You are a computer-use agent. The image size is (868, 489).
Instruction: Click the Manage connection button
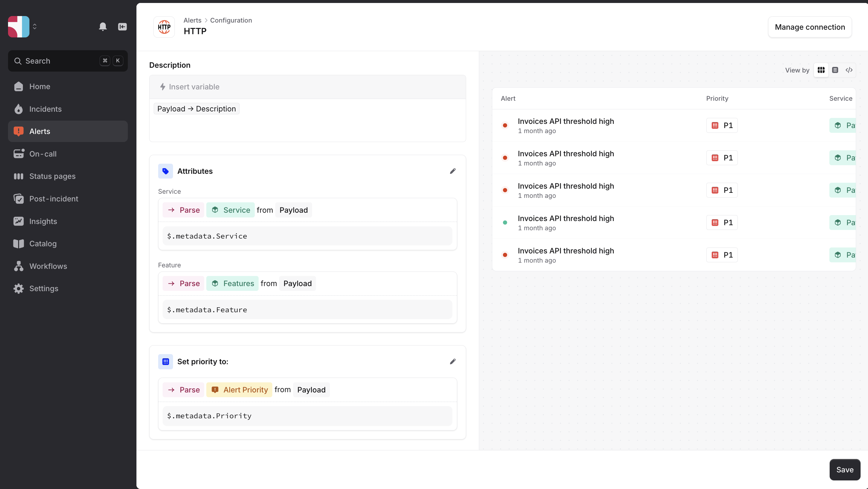[810, 27]
